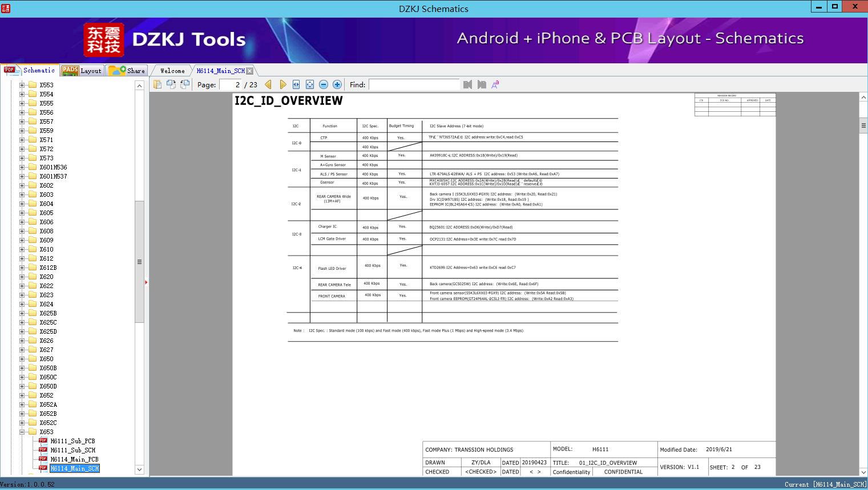The height and width of the screenshot is (490, 868).
Task: Select the X559 folder
Action: pos(46,131)
